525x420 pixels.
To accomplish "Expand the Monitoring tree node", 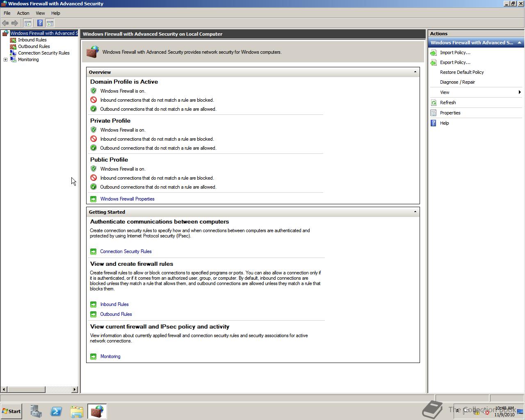I will [x=5, y=60].
